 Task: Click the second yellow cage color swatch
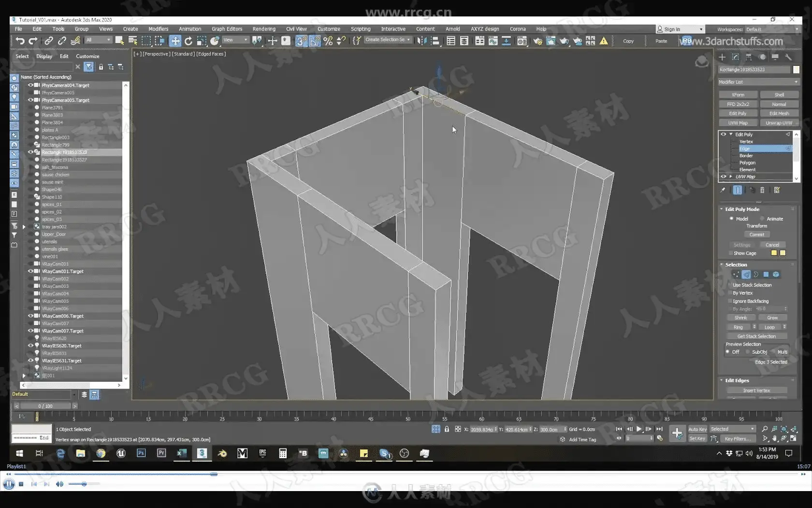pos(783,253)
